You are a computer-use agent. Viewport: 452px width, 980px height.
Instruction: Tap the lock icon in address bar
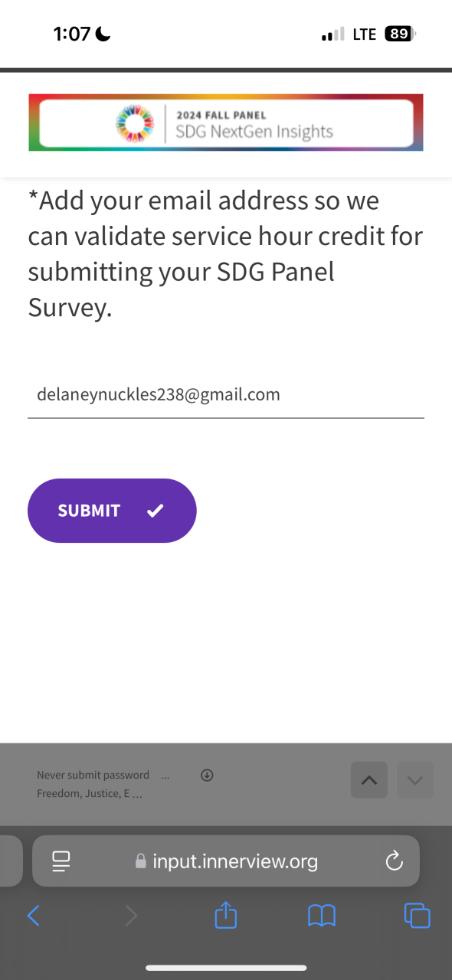141,861
